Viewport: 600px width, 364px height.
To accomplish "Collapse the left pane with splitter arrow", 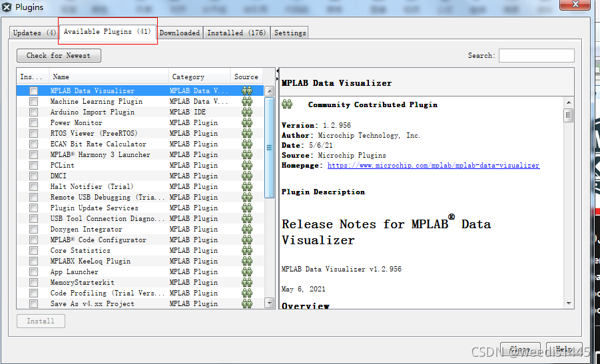I will [x=277, y=71].
